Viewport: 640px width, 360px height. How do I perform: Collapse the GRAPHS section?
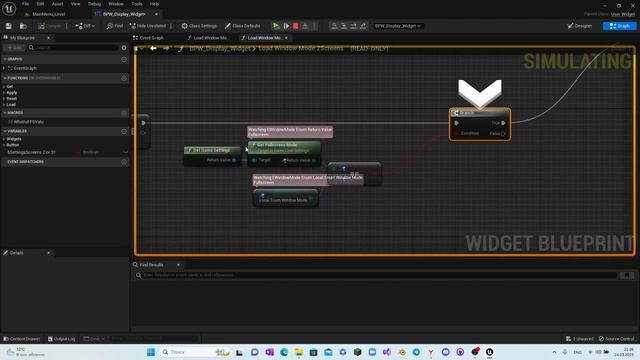(4, 59)
